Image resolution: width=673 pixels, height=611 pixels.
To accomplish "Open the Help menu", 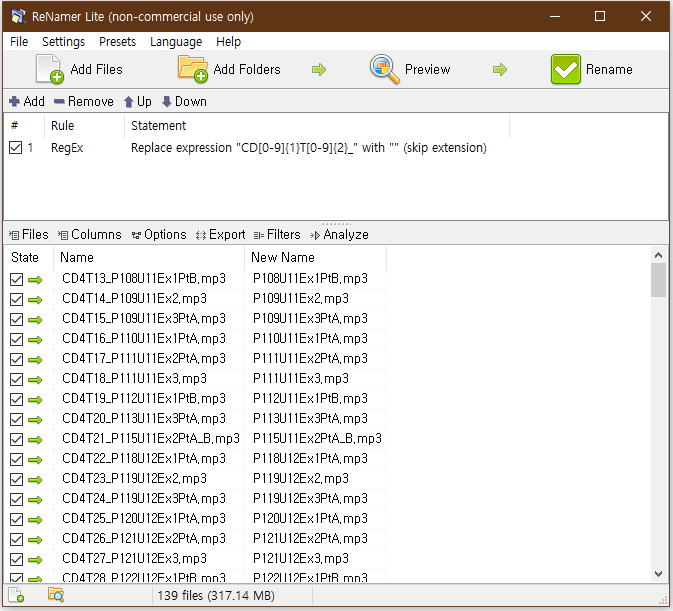I will pyautogui.click(x=228, y=42).
